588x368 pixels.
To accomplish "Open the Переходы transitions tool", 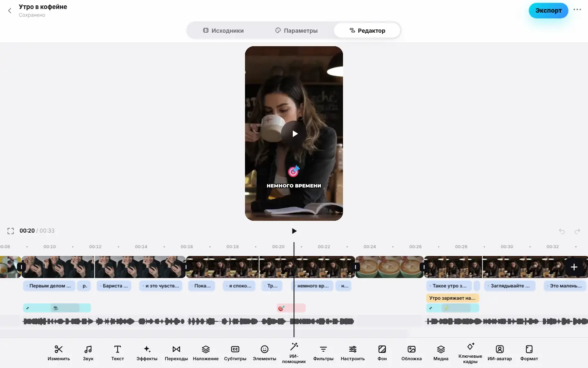I will click(176, 353).
